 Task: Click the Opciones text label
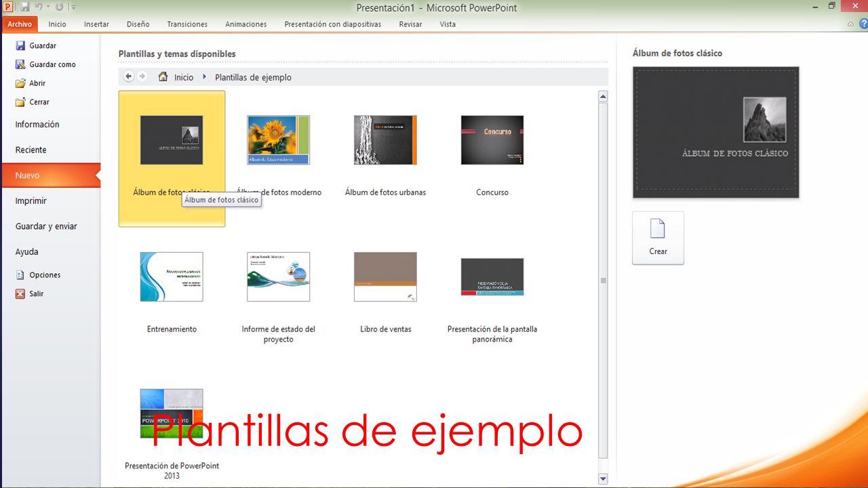pos(45,275)
